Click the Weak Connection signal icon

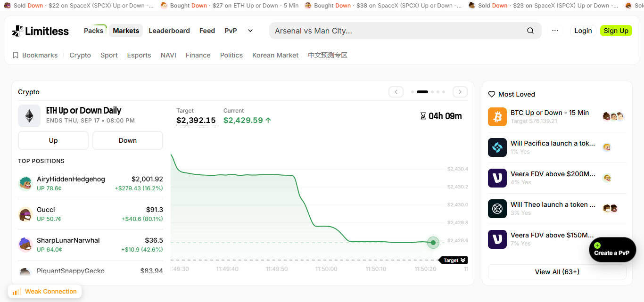[x=17, y=292]
